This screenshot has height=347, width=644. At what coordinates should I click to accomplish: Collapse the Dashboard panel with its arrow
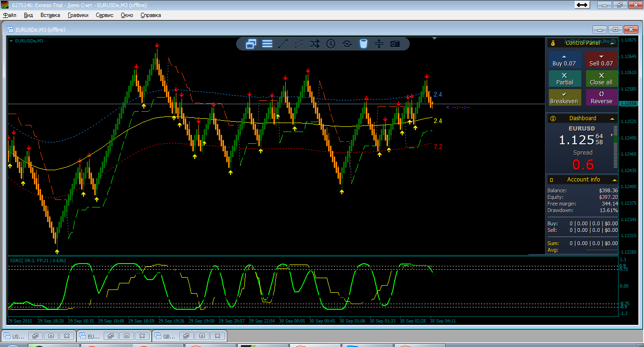coord(612,118)
